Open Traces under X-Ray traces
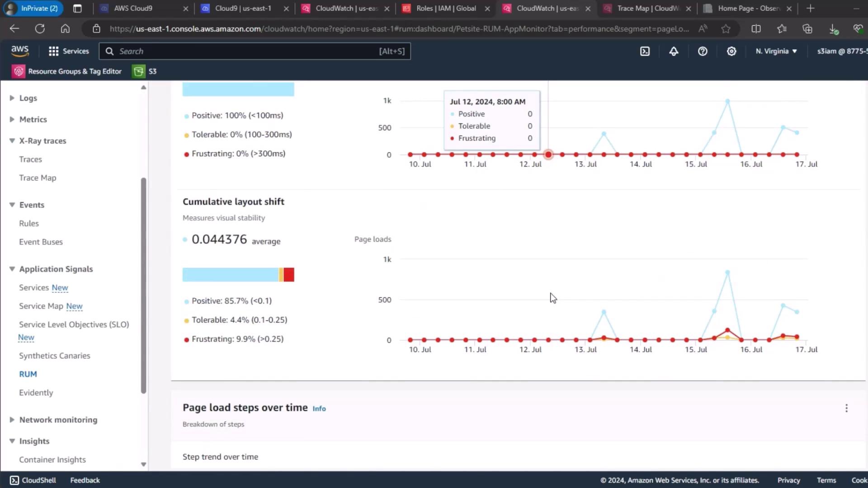 [x=30, y=160]
